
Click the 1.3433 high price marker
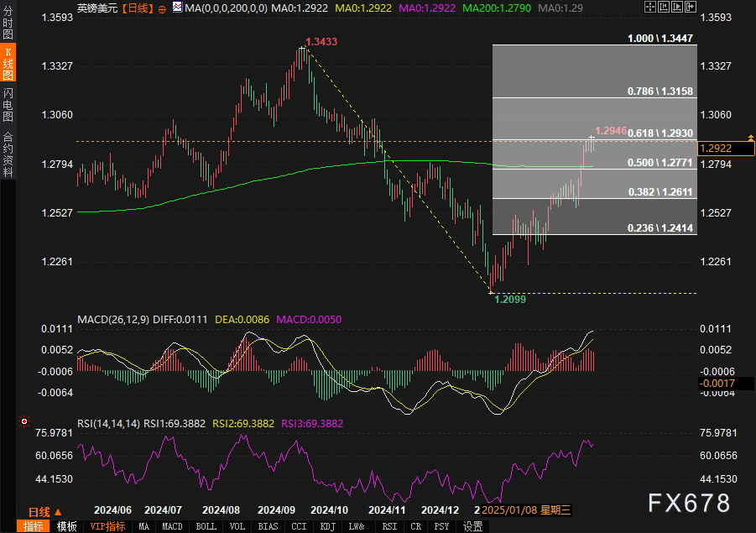(x=321, y=41)
